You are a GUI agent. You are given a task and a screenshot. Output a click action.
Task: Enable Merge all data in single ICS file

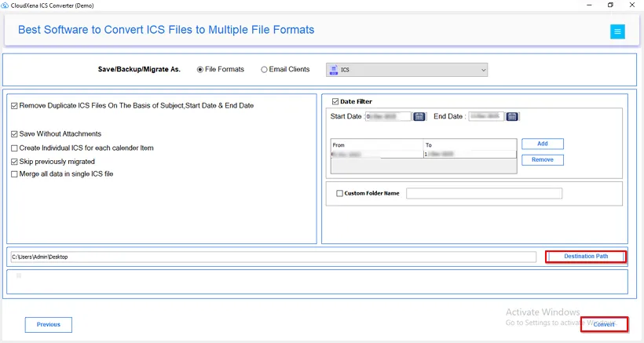pos(14,174)
